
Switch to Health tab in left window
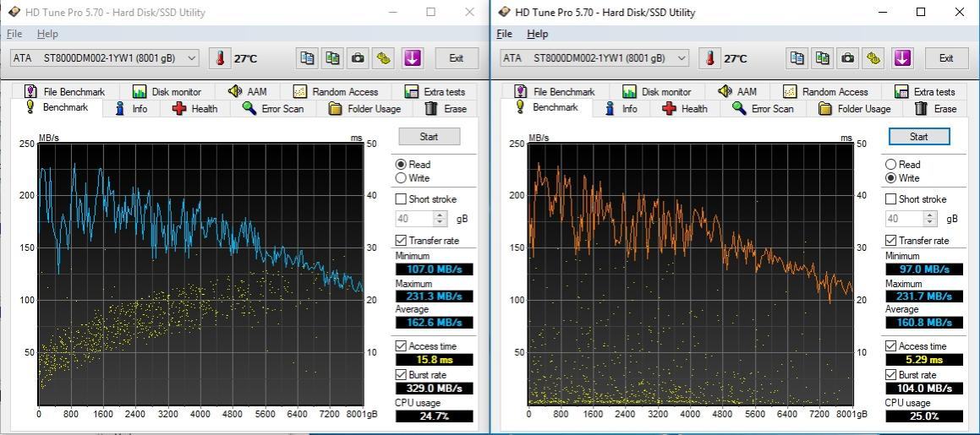pos(195,109)
